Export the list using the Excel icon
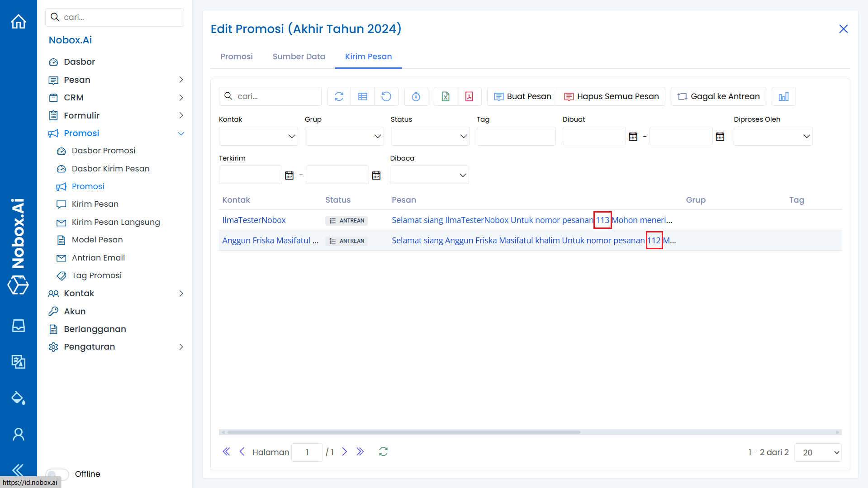The height and width of the screenshot is (488, 868). point(445,96)
